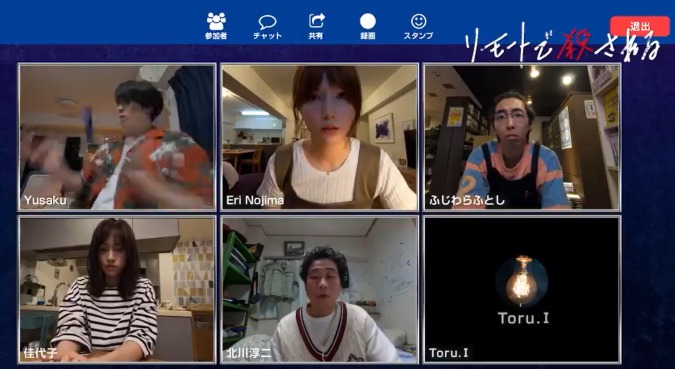The height and width of the screenshot is (369, 675).
Task: Click the 参加者 text label
Action: click(216, 36)
